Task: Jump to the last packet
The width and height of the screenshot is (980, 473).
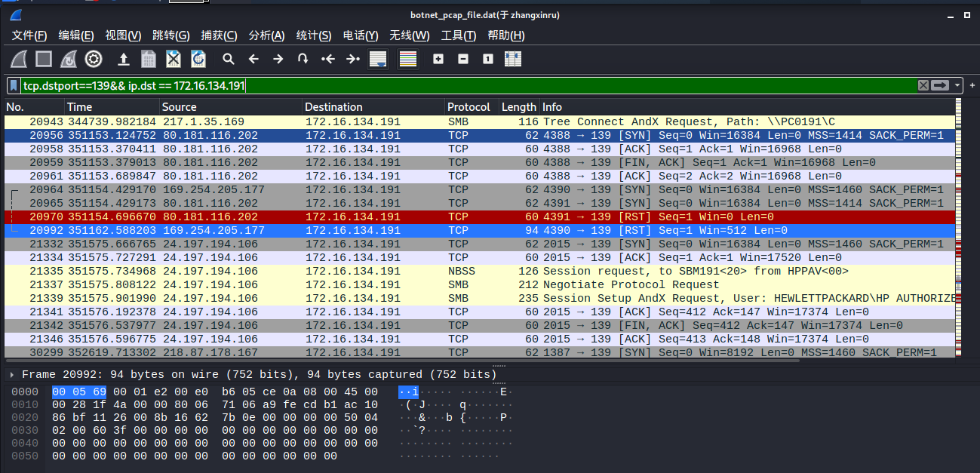Action: 353,59
